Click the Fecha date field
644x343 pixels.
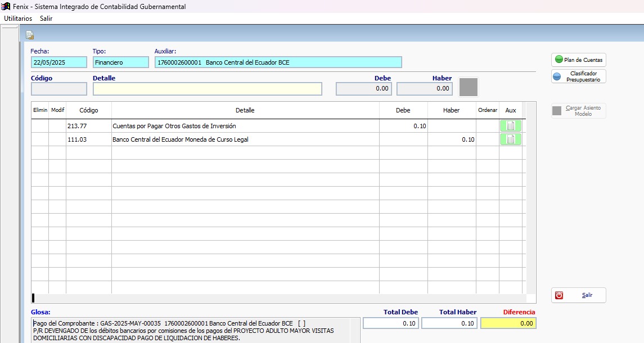pos(59,62)
